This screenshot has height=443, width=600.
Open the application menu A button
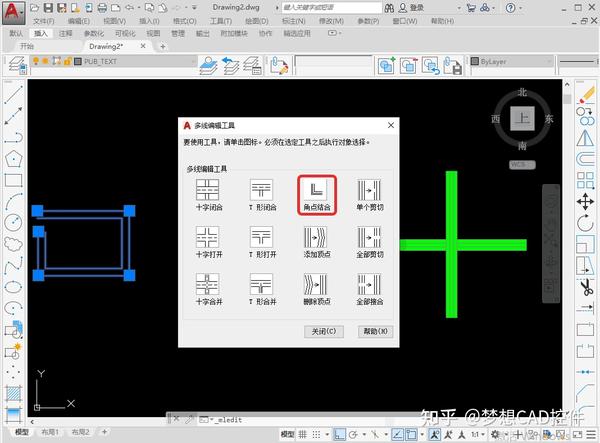pyautogui.click(x=13, y=12)
